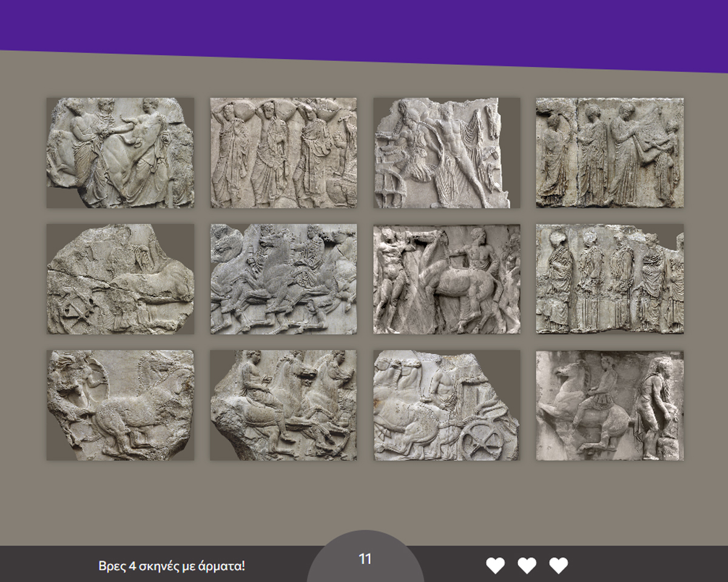Click bottom-left relief of single galloping horse
The height and width of the screenshot is (582, 728).
[x=120, y=405]
